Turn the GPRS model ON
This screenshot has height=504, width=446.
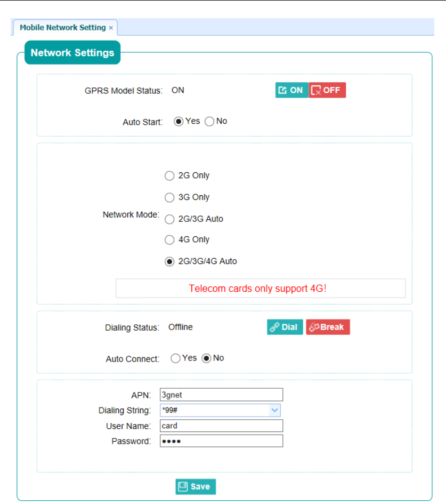[x=291, y=90]
